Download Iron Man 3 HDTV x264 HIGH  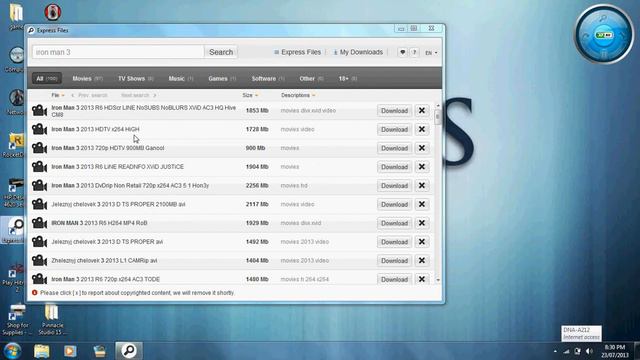394,129
